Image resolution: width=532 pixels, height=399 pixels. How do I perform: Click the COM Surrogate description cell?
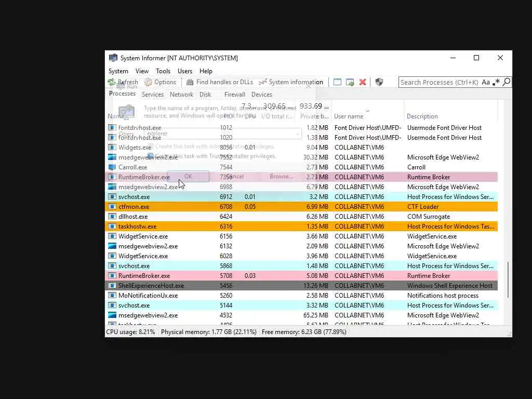[429, 217]
